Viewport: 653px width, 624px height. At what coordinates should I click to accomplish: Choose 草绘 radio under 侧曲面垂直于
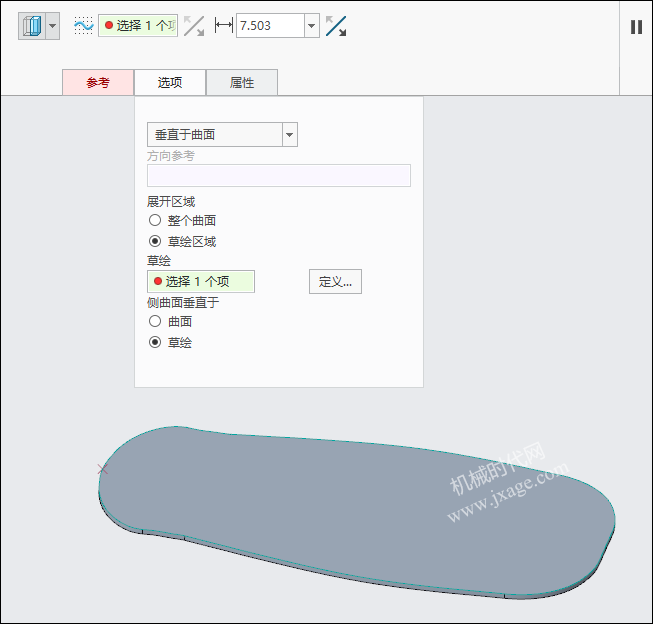coord(155,342)
